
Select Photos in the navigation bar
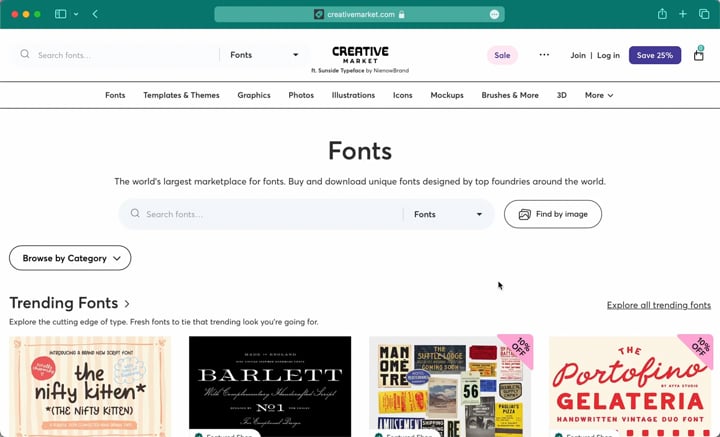[301, 95]
